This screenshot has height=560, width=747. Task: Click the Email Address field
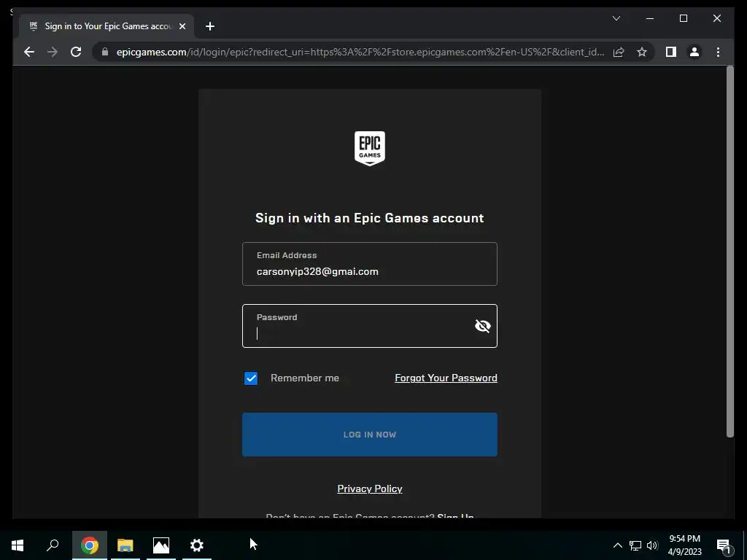[x=370, y=264]
